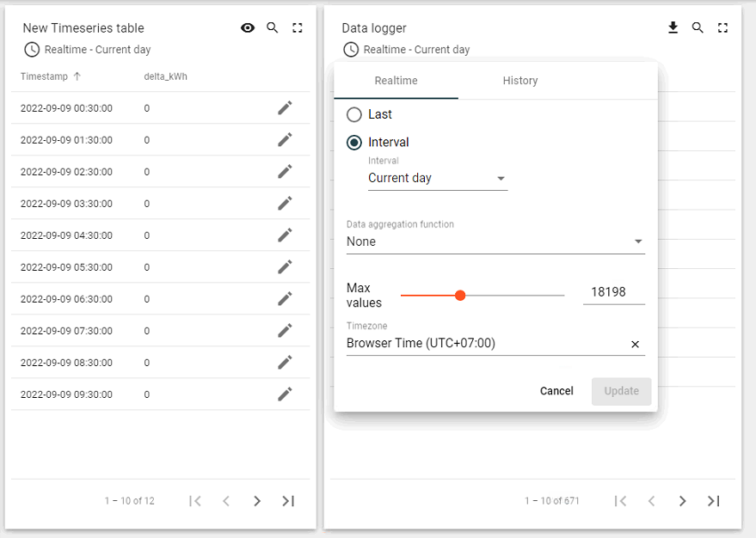Toggle visibility eye in New Timeseries table

pos(248,28)
